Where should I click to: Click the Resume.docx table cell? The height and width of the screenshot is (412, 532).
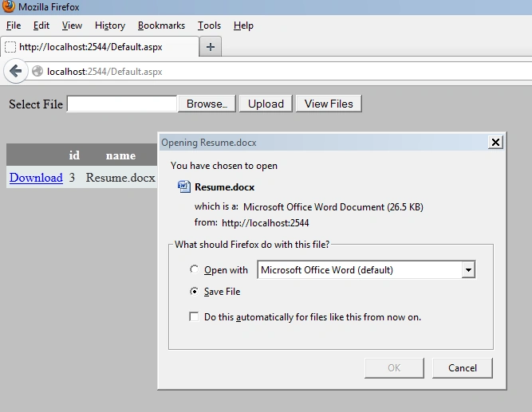point(120,178)
